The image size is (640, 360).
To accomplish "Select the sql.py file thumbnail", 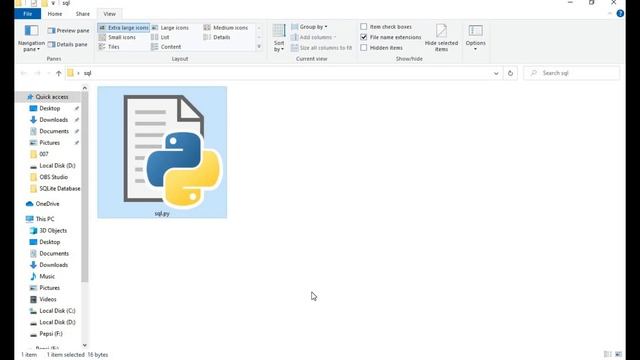I will coord(162,152).
